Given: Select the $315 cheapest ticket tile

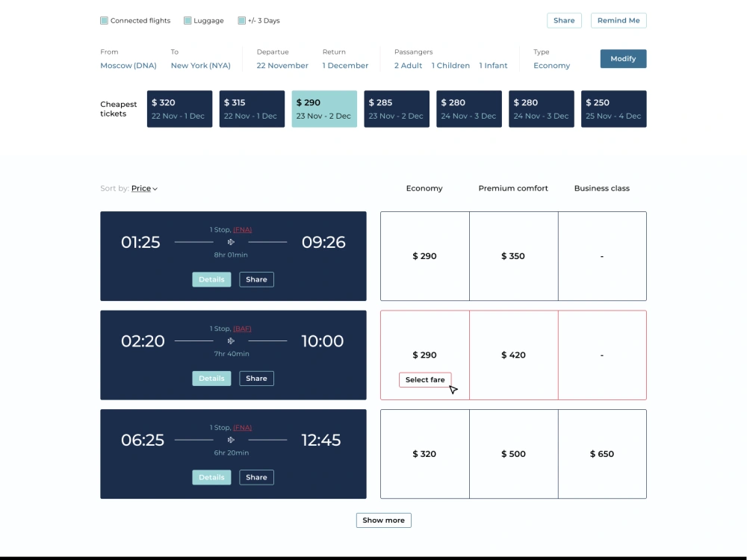Looking at the screenshot, I should pos(252,109).
